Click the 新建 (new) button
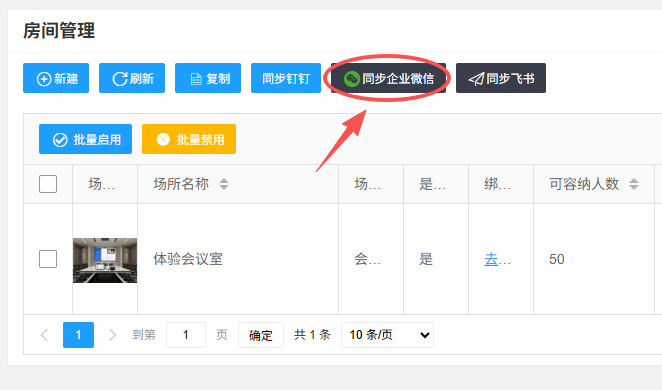Image resolution: width=662 pixels, height=390 pixels. [56, 78]
